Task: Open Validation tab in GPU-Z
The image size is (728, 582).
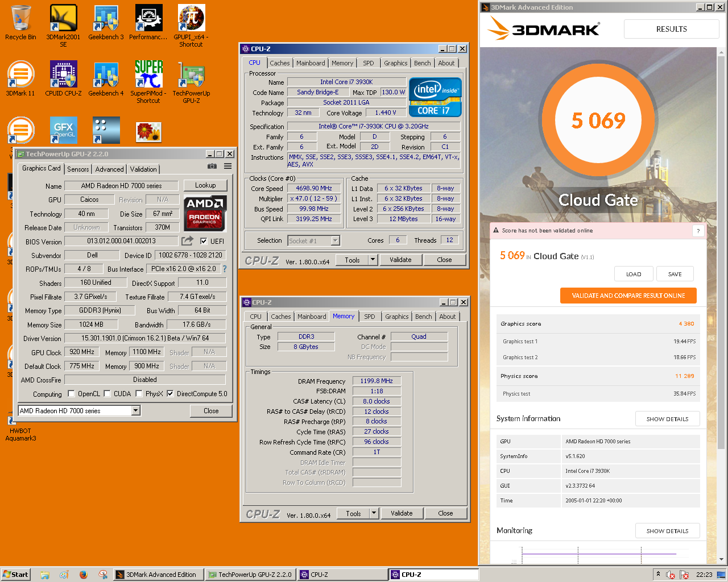Action: coord(143,169)
